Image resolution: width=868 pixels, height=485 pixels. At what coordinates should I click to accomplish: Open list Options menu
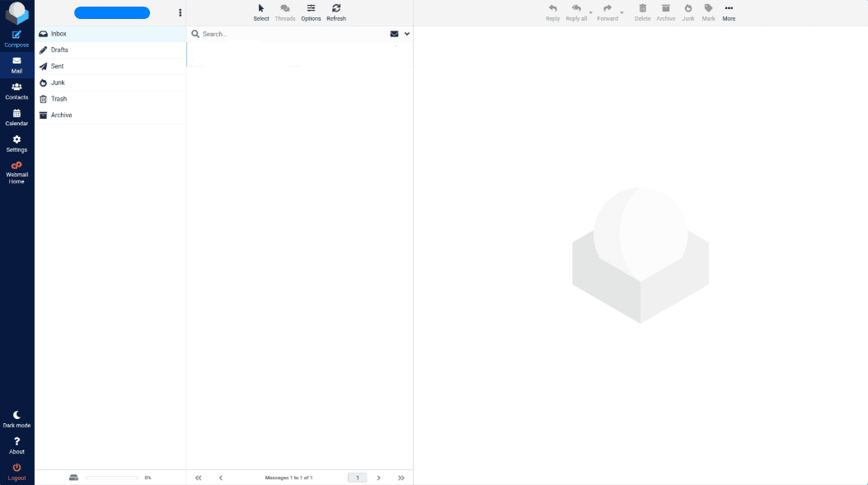(x=311, y=12)
